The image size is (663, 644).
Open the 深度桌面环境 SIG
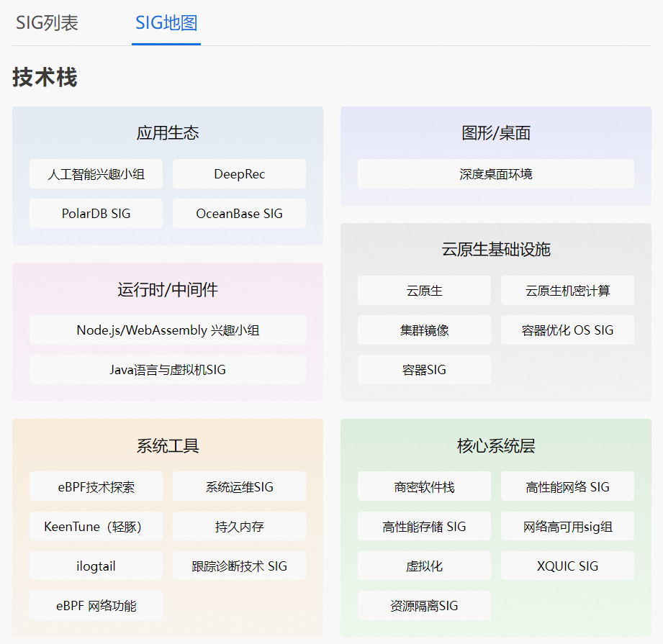(x=495, y=173)
